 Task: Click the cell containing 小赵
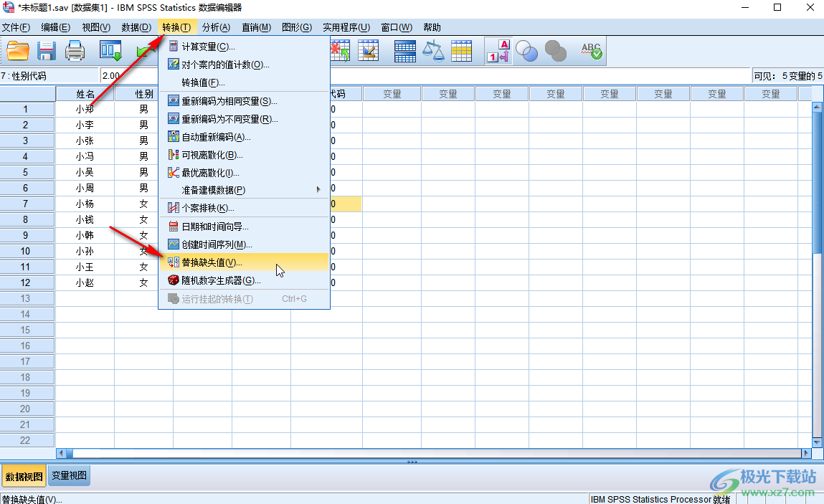(x=85, y=282)
